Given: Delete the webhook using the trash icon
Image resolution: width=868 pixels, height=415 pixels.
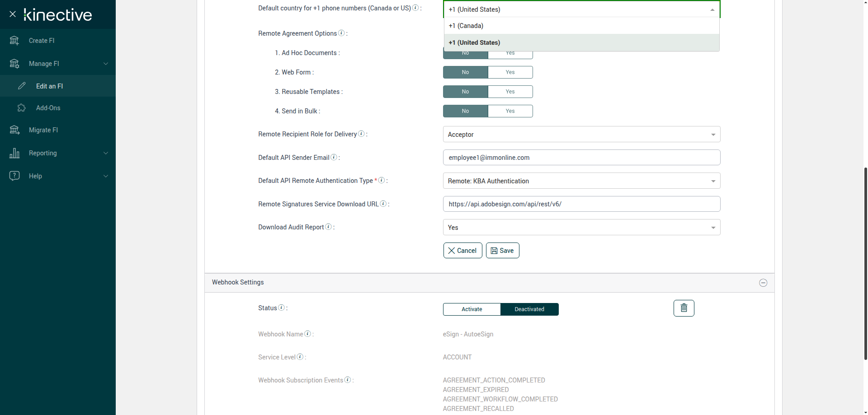Looking at the screenshot, I should pos(684,308).
